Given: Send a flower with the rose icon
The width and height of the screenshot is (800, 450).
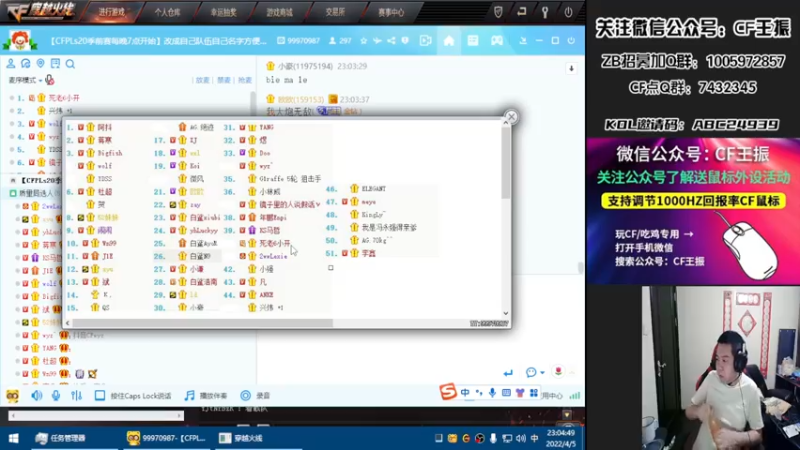Looking at the screenshot, I should click(558, 371).
